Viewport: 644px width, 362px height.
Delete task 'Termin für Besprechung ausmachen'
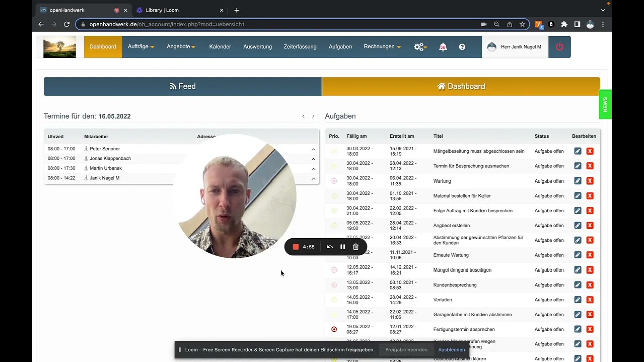tap(590, 166)
